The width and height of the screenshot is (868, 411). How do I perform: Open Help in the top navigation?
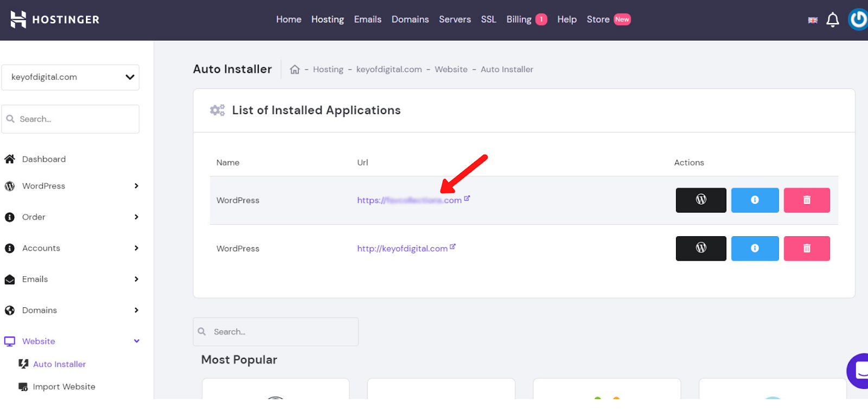coord(567,20)
